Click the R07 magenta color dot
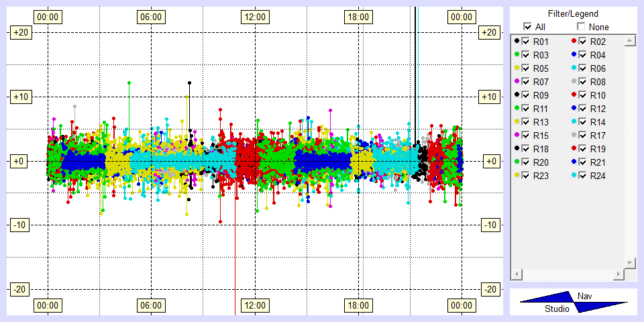Viewport: 644px width, 322px height. tap(517, 82)
